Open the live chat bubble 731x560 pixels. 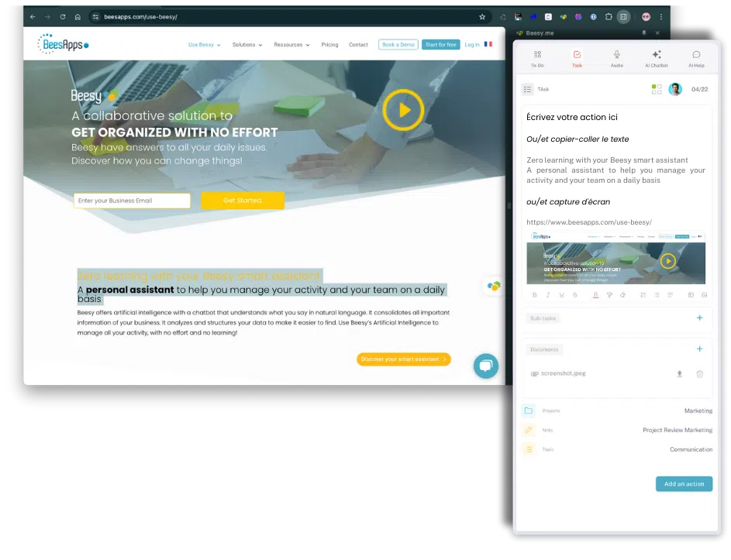[x=486, y=366]
